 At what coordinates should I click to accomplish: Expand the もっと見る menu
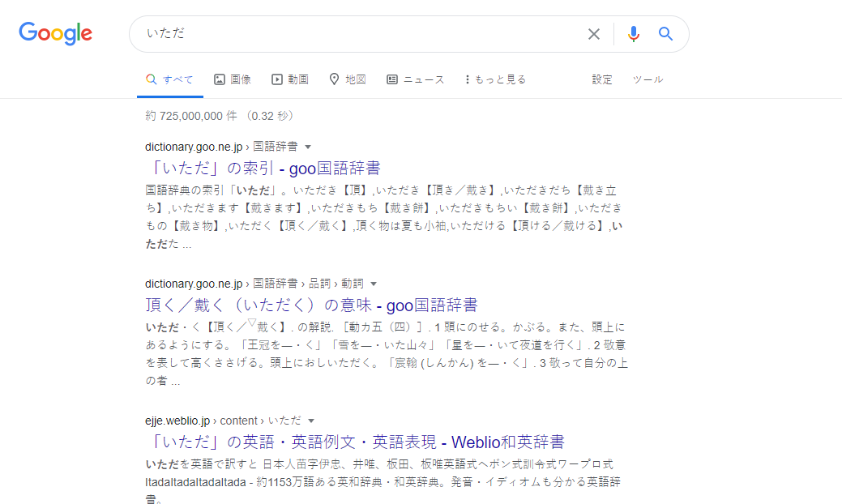point(496,79)
